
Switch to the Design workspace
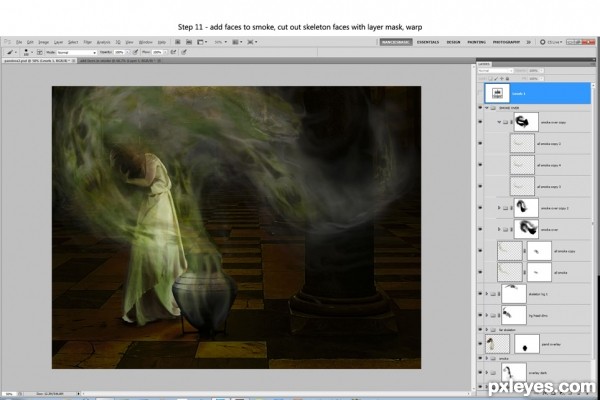pos(453,42)
